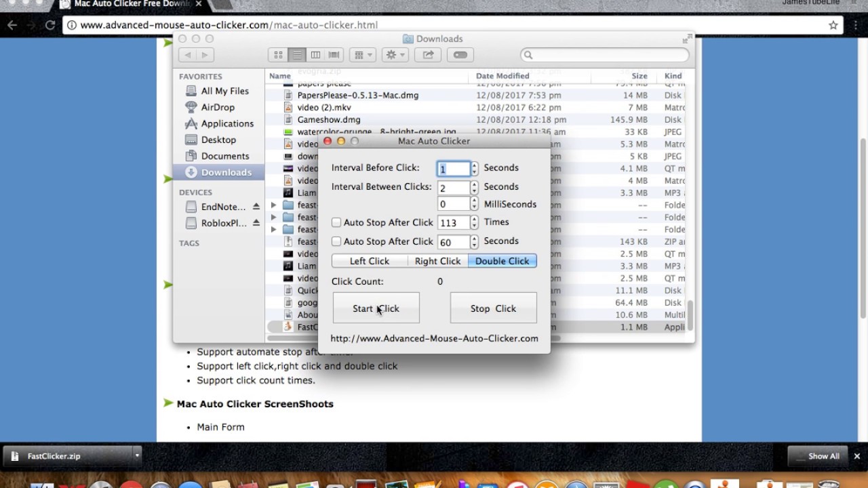The height and width of the screenshot is (488, 868).
Task: Adjust MilliSeconds stepper
Action: click(475, 204)
